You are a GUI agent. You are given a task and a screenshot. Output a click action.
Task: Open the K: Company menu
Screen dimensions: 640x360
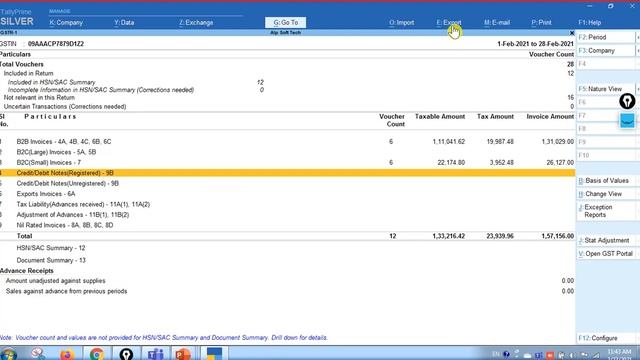click(66, 22)
